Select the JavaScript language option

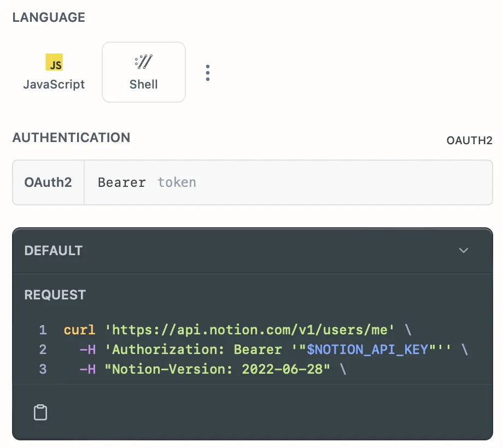[x=54, y=72]
